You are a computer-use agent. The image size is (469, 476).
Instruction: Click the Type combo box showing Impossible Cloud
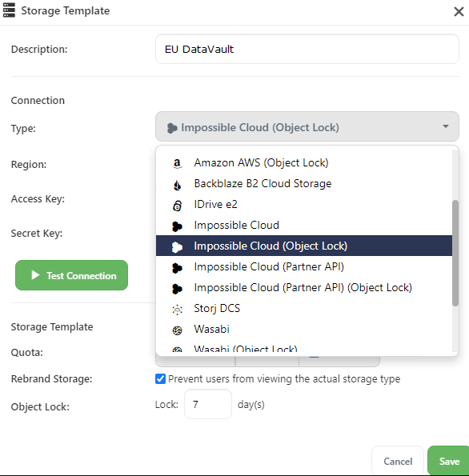tap(307, 126)
